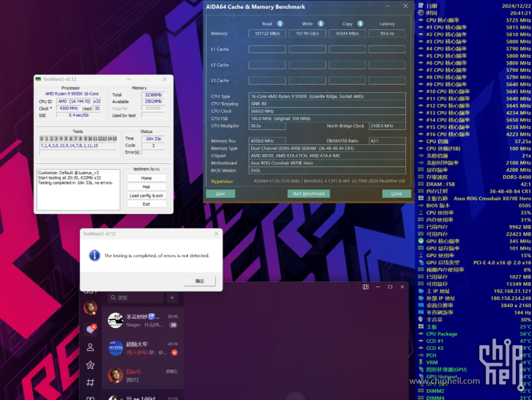Click the QQ search field
Image resolution: width=532 pixels, height=400 pixels.
tap(136, 297)
